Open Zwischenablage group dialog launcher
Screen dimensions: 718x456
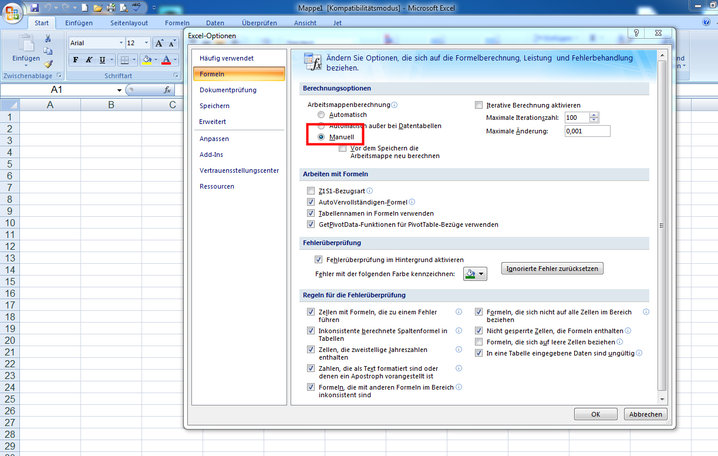coord(59,76)
